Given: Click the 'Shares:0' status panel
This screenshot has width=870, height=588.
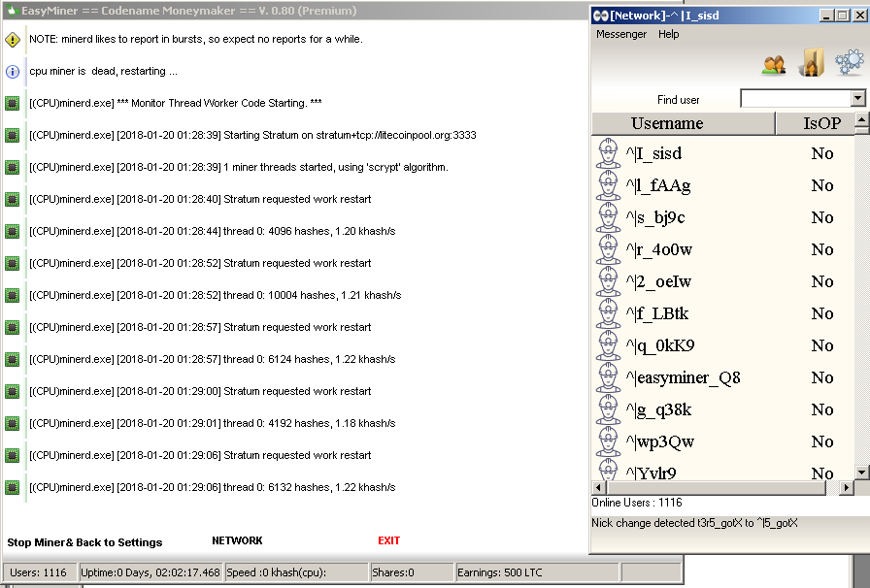Looking at the screenshot, I should point(412,572).
